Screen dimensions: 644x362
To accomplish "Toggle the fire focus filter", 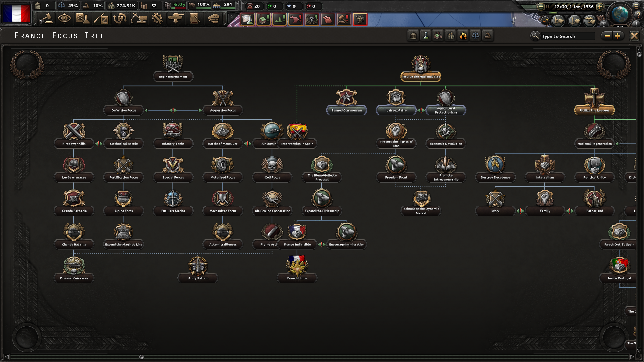I will click(463, 36).
